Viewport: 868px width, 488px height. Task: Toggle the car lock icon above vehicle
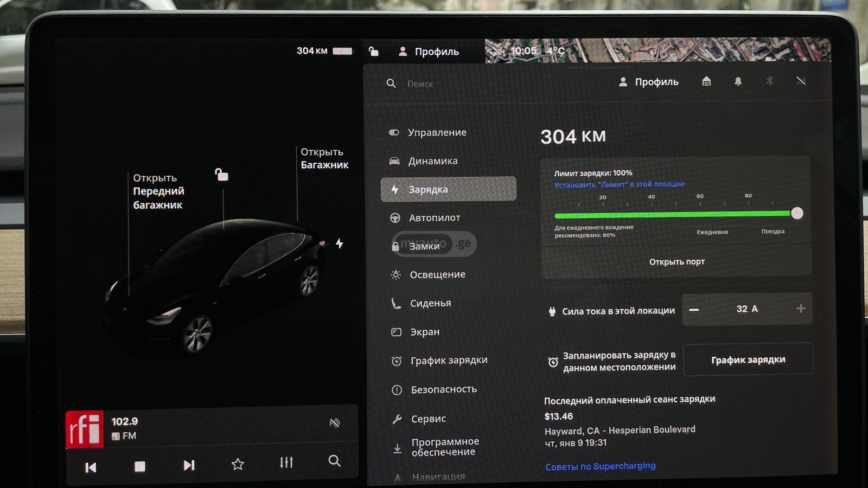click(x=221, y=175)
